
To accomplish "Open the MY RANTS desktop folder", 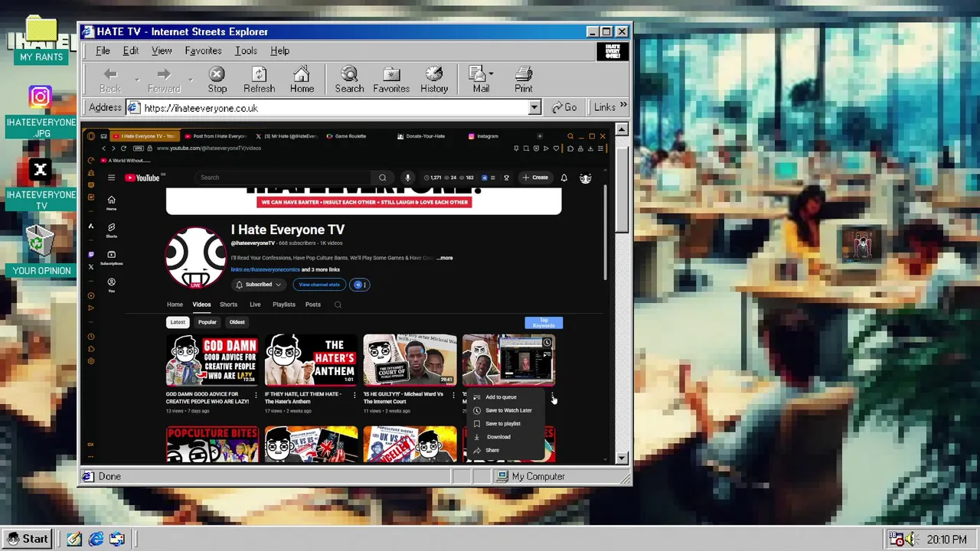I will (41, 41).
